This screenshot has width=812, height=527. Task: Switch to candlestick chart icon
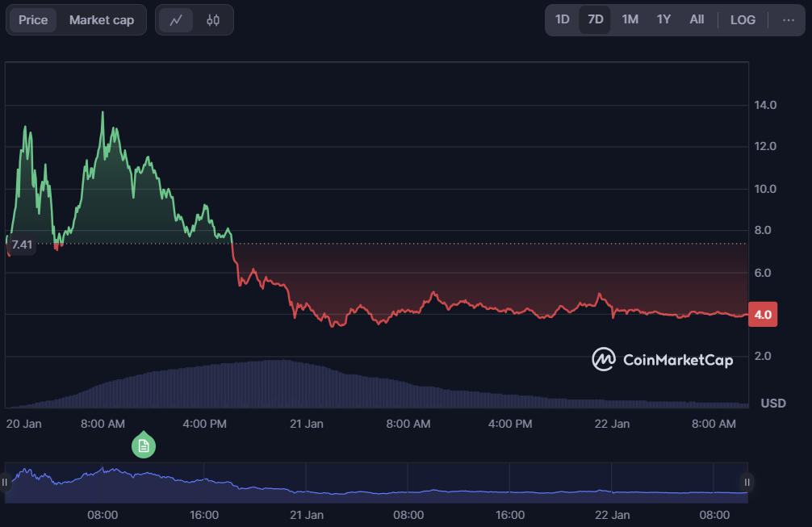click(x=213, y=20)
